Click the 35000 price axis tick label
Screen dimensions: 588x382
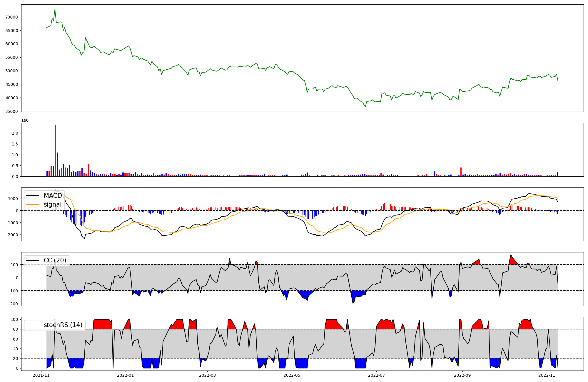point(12,111)
